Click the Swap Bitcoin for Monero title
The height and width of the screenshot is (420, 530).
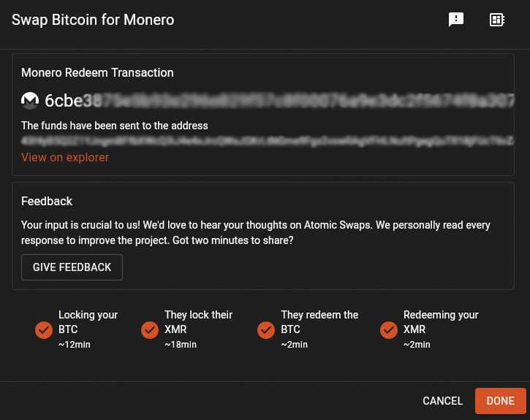93,20
